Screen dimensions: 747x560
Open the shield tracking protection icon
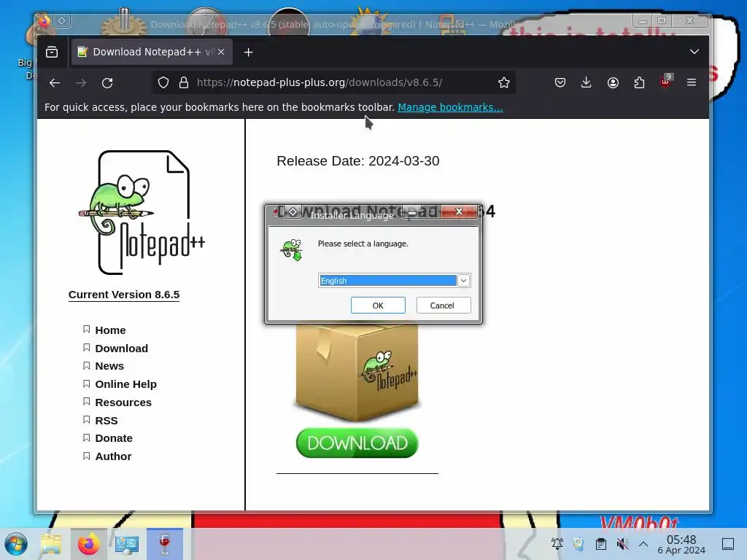163,83
